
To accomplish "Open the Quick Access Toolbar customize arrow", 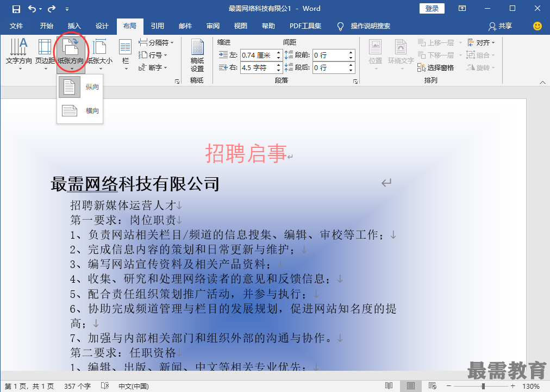I will (67, 9).
